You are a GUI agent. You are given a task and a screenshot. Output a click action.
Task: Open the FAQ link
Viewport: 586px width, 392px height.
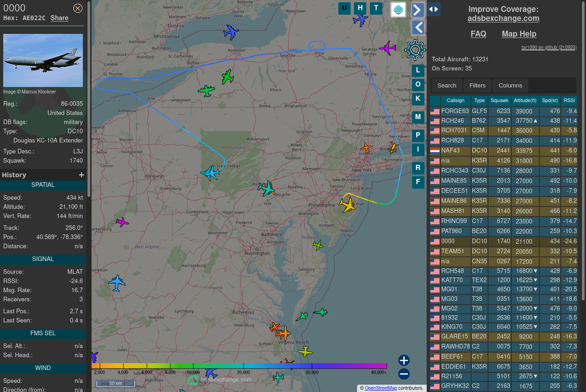tap(478, 34)
